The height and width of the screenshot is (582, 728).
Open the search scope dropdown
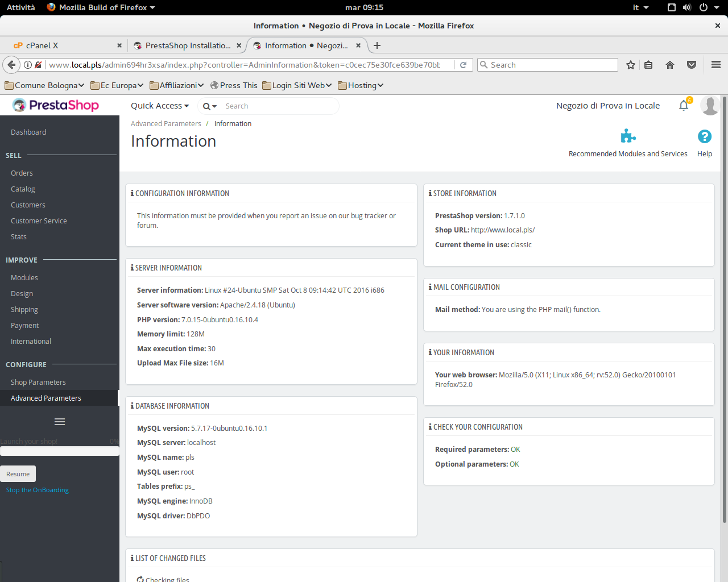210,106
